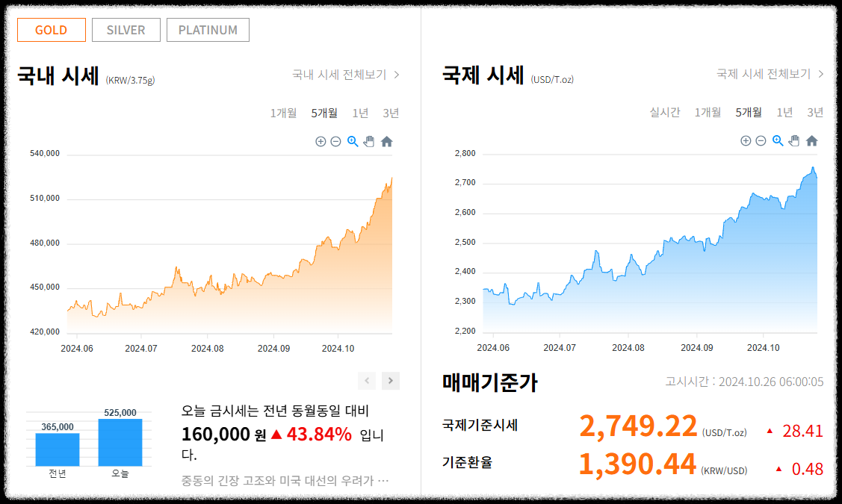Click the next page arrow below the domestic chart
This screenshot has width=842, height=504.
click(389, 381)
